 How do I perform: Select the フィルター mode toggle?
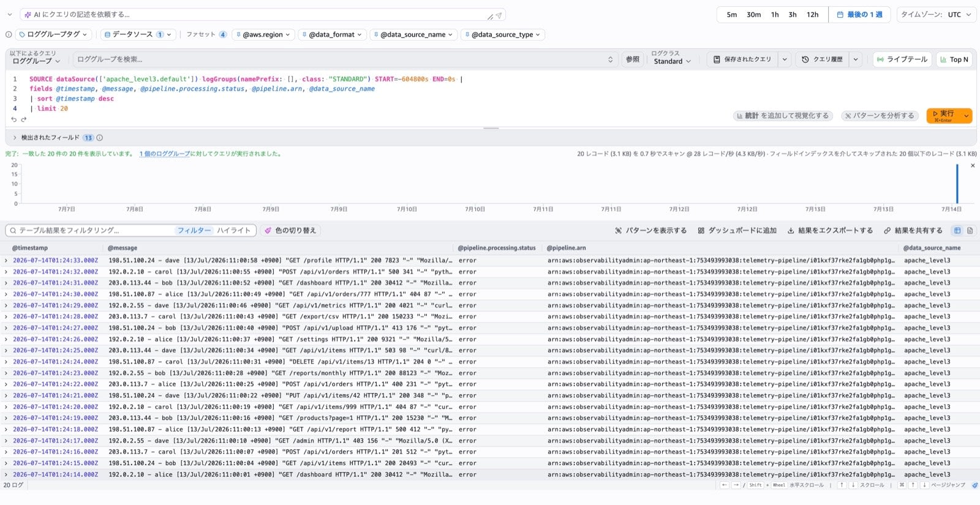[x=194, y=231]
